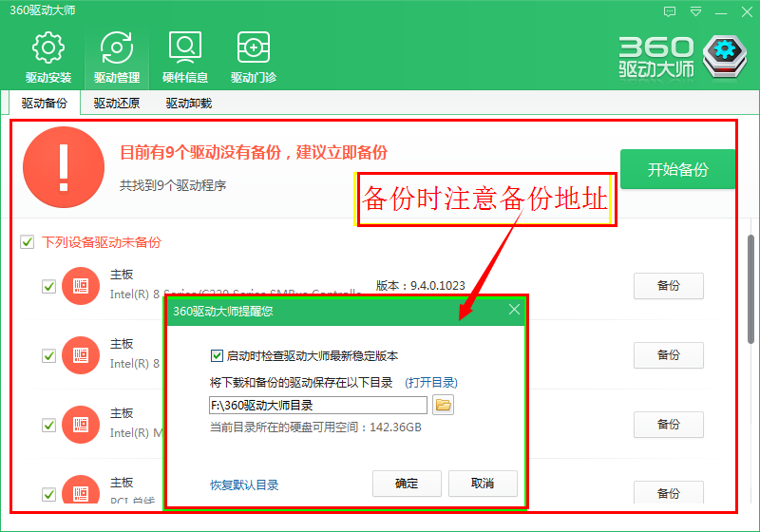Screen dimensions: 760x532
Task: Confirm the dialog with 确定
Action: pos(407,483)
